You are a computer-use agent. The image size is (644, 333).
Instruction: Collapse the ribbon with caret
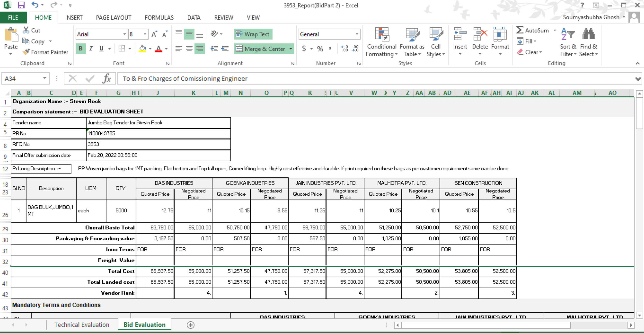[x=637, y=63]
